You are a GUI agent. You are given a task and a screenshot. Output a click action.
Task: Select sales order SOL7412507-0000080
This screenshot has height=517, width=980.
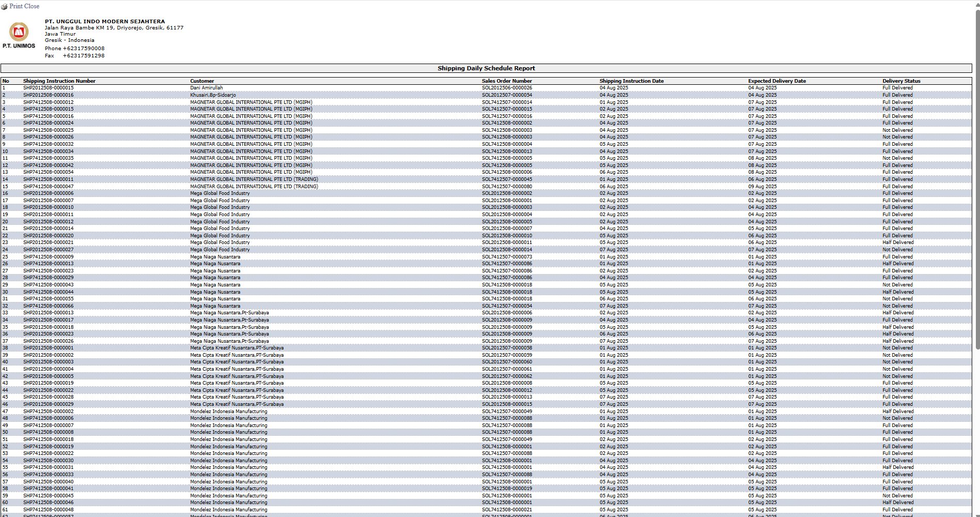[506, 187]
